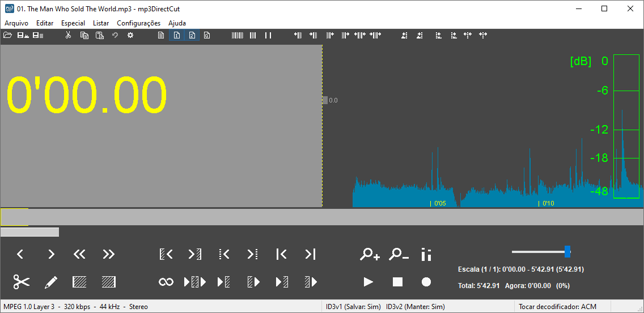Click the third play icon in the selection-play row
Screen dimensions: 644x313
point(224,282)
